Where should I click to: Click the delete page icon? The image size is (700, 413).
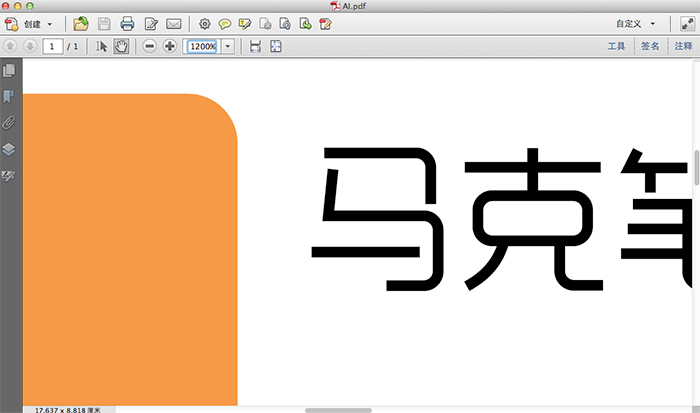265,24
